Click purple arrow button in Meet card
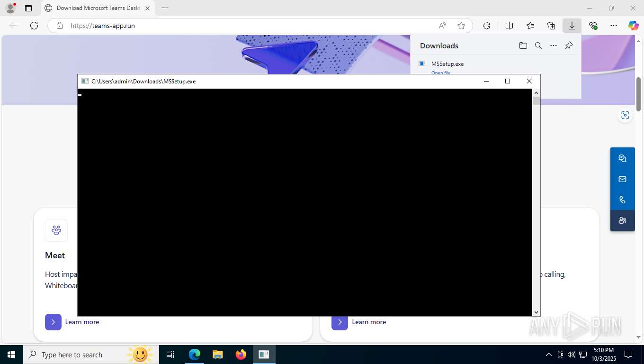This screenshot has height=364, width=644. click(53, 322)
